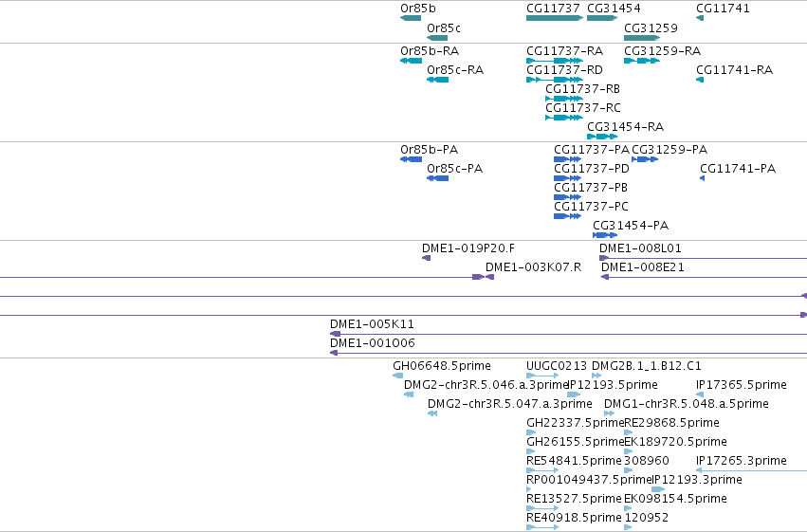Select EST RE54841.5prime

[x=542, y=470]
